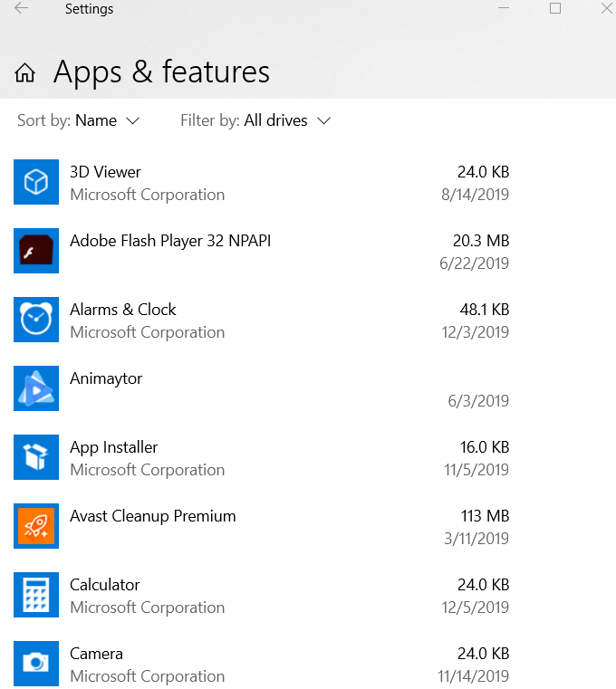This screenshot has width=616, height=689.
Task: Click the Camera app icon
Action: [36, 664]
